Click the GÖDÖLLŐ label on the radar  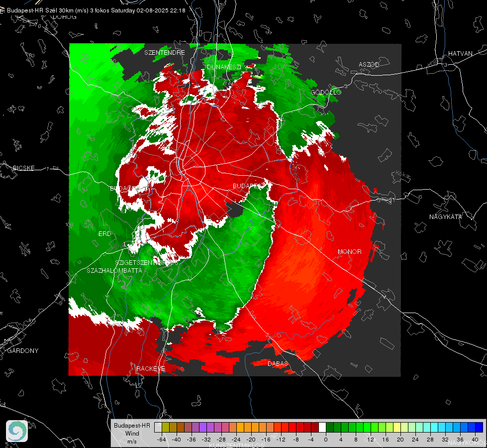[326, 92]
